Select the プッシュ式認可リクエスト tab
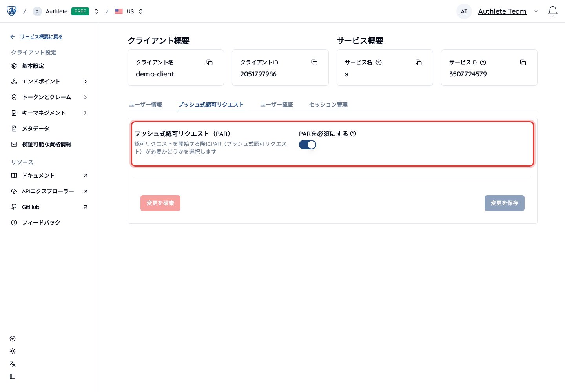 [211, 105]
